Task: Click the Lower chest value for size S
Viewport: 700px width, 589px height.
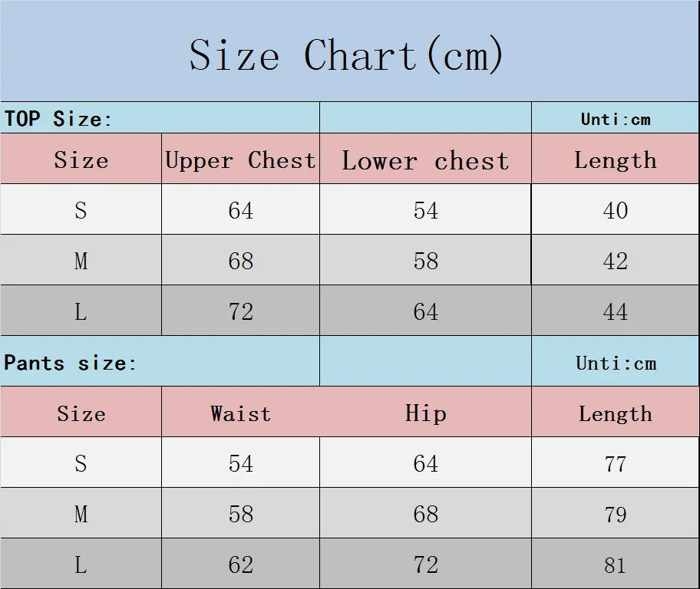Action: point(425,210)
